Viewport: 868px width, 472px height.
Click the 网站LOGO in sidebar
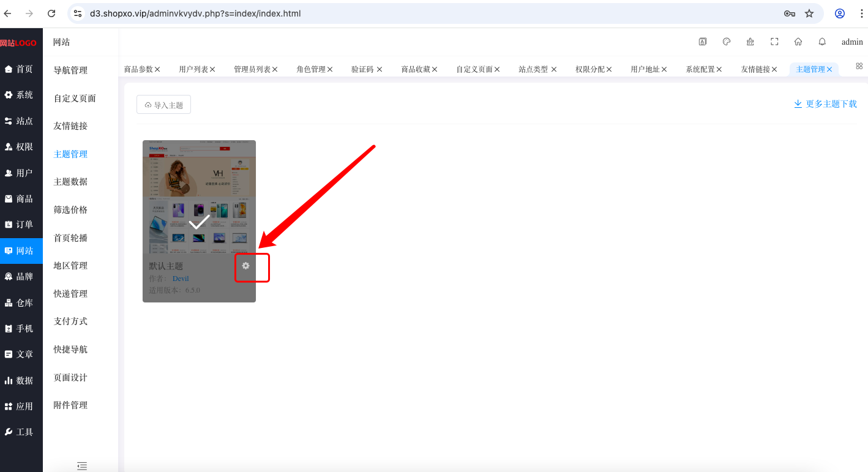tap(18, 43)
